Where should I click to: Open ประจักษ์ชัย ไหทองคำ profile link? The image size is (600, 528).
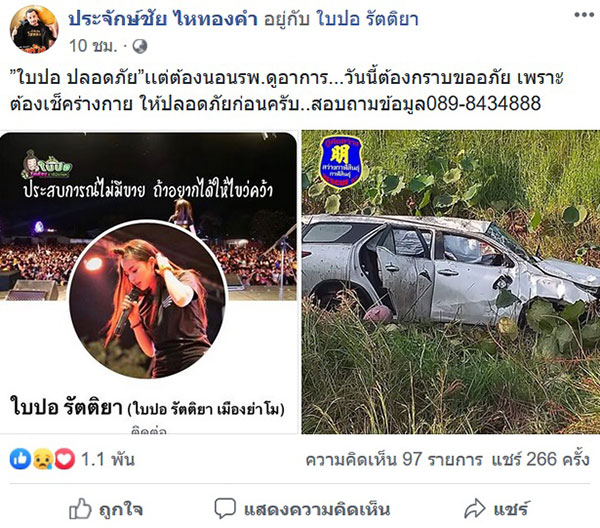tap(163, 18)
